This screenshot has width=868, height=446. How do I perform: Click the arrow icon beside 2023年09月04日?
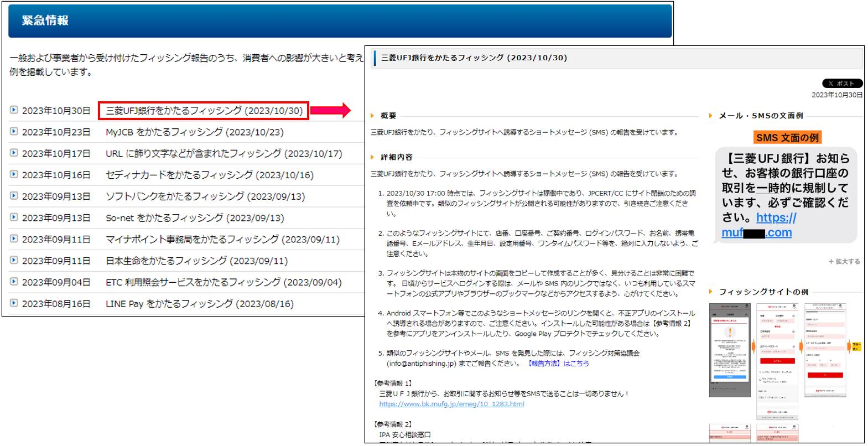click(14, 282)
